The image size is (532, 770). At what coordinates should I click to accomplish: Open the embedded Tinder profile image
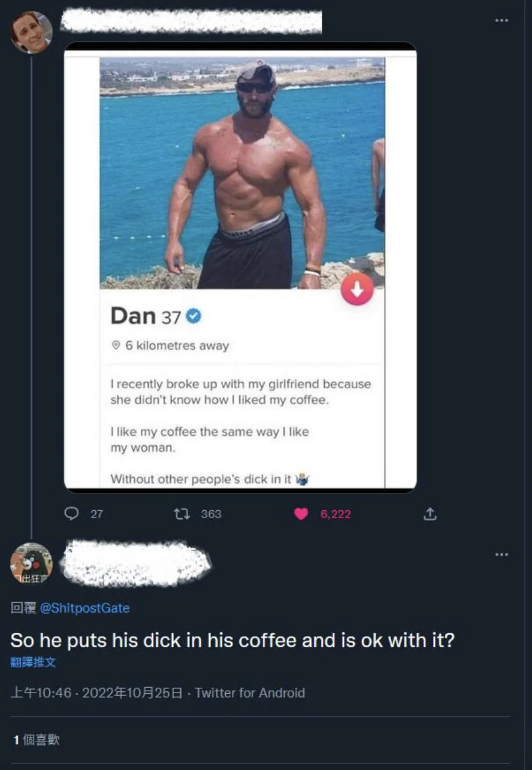tap(240, 183)
